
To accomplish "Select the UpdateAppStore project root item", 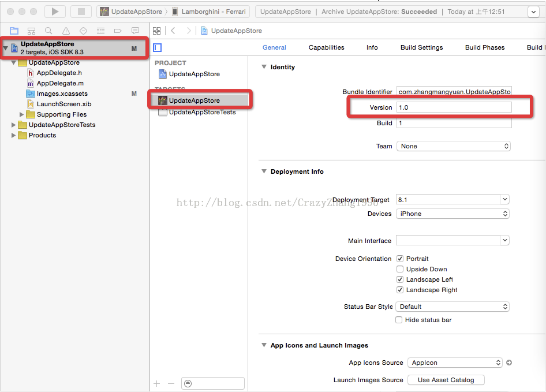I will point(74,48).
